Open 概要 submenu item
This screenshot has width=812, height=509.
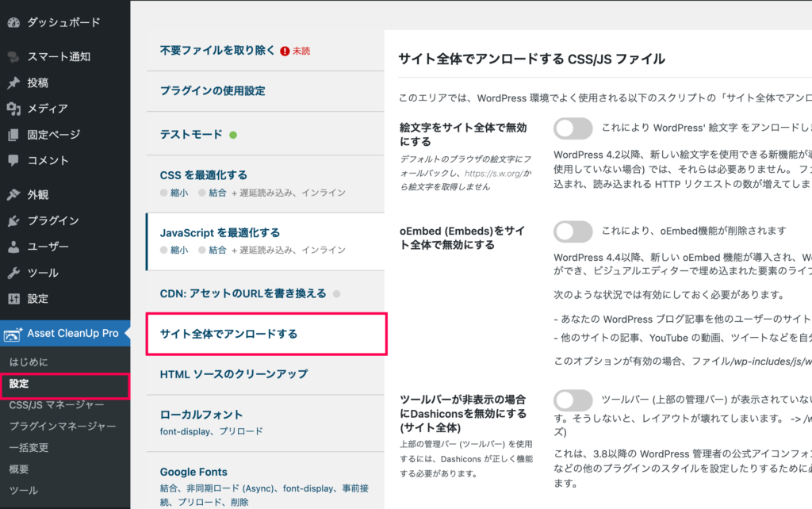(x=19, y=469)
